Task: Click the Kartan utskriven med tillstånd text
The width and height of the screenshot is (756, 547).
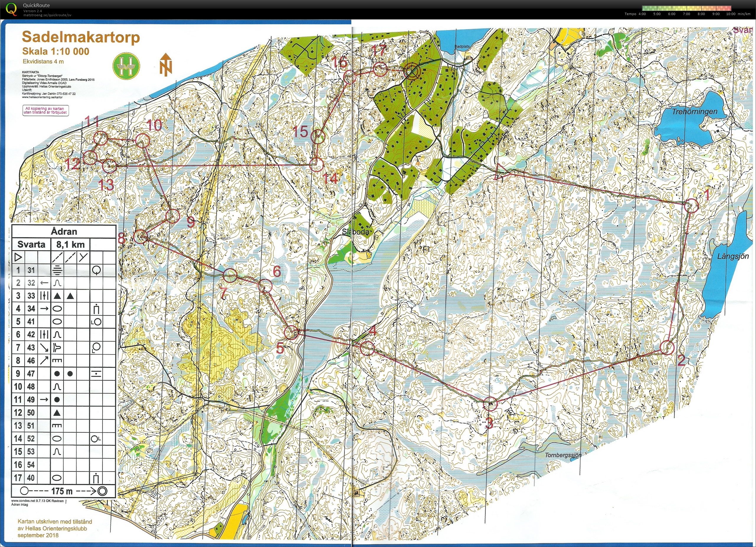Action: coord(55,522)
